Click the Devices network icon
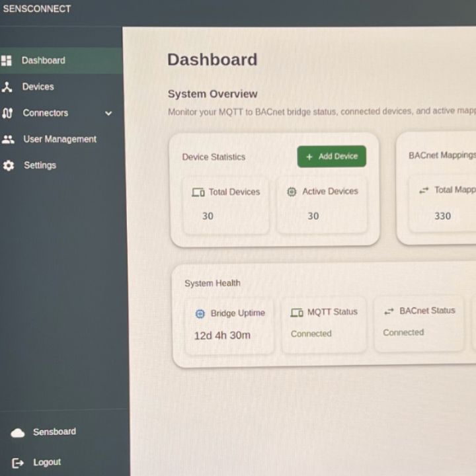 (x=7, y=87)
